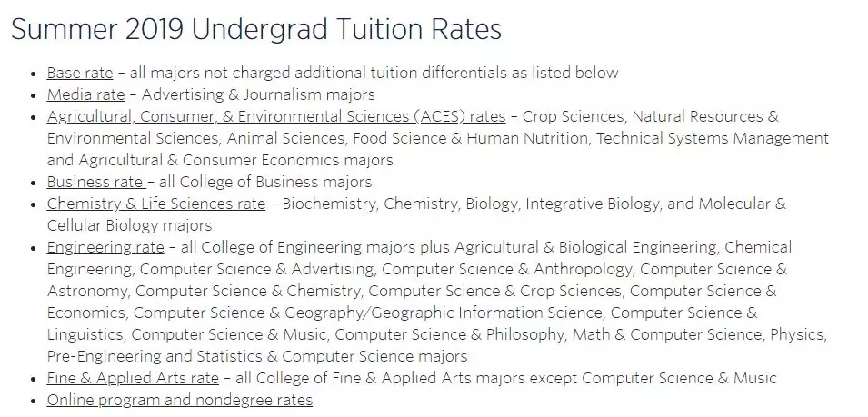Click the text "all College of Business majors"
The image size is (868, 417).
[x=265, y=182]
